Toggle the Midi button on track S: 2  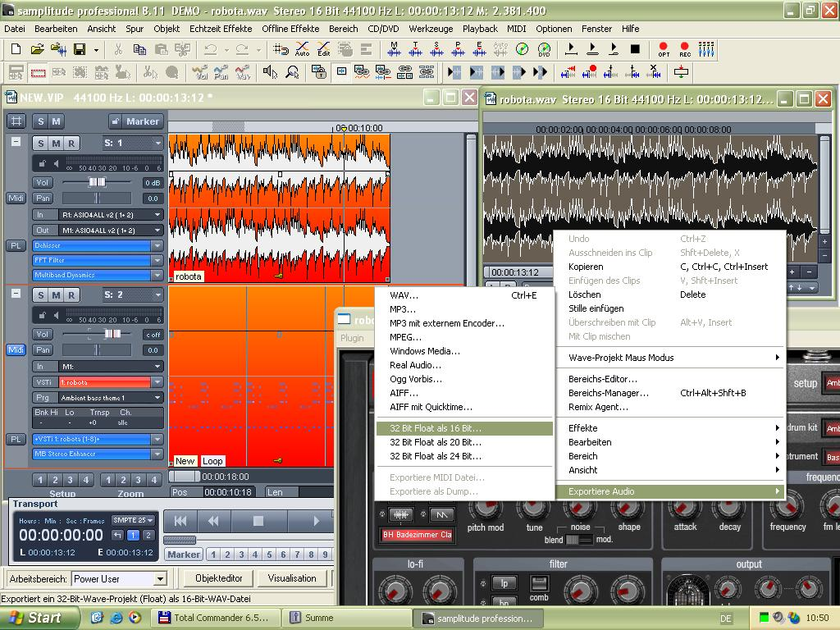[16, 349]
